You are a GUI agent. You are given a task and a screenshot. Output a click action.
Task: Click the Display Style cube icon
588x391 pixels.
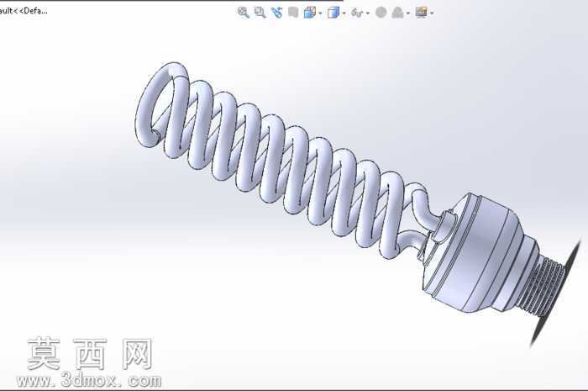pos(333,13)
